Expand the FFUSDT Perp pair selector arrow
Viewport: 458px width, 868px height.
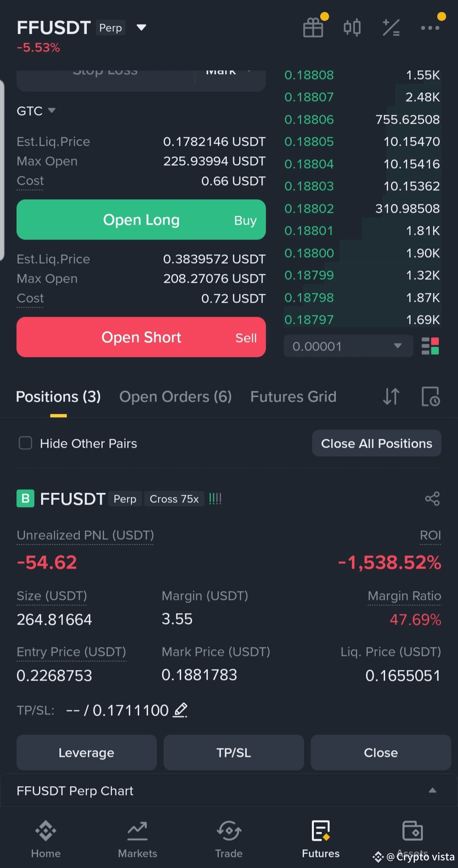click(141, 28)
